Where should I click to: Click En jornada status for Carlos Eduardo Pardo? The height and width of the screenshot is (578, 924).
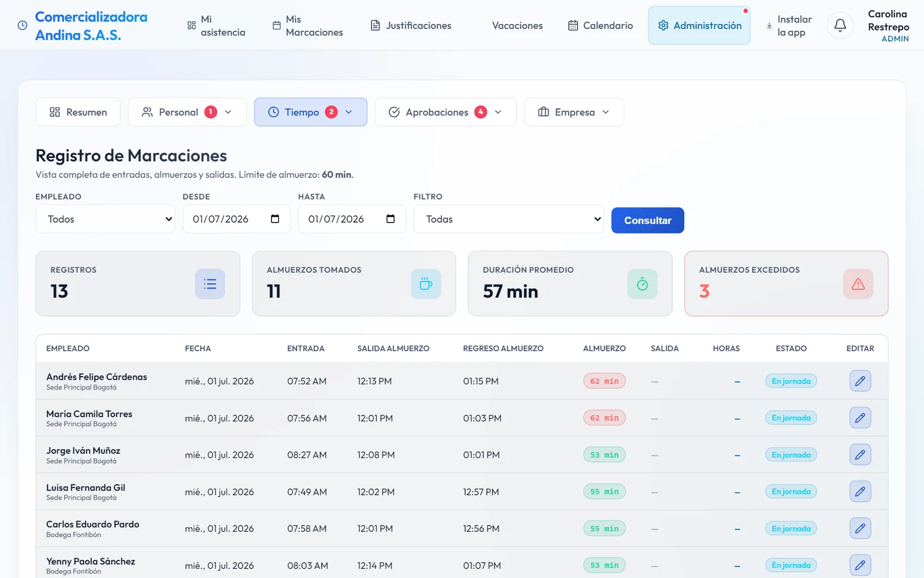791,528
